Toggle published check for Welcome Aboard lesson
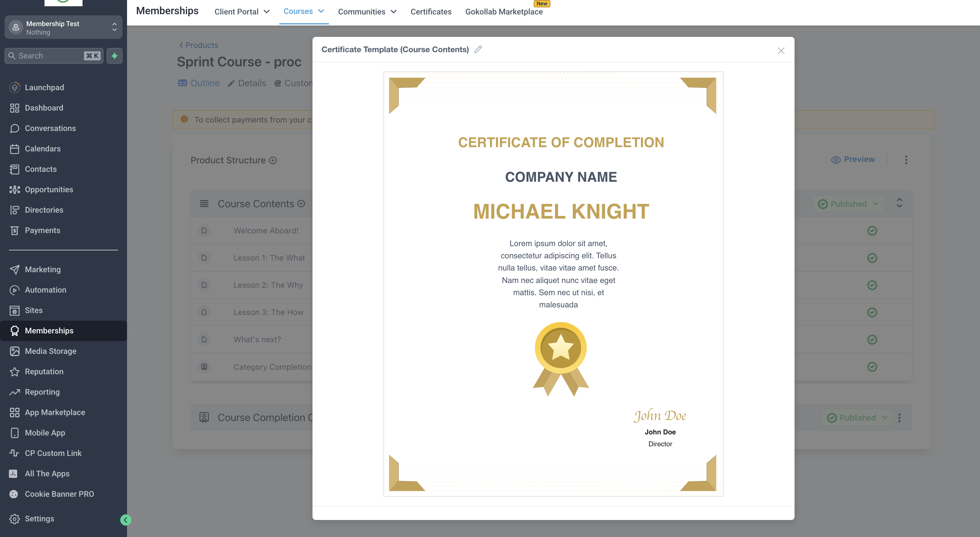 click(872, 231)
